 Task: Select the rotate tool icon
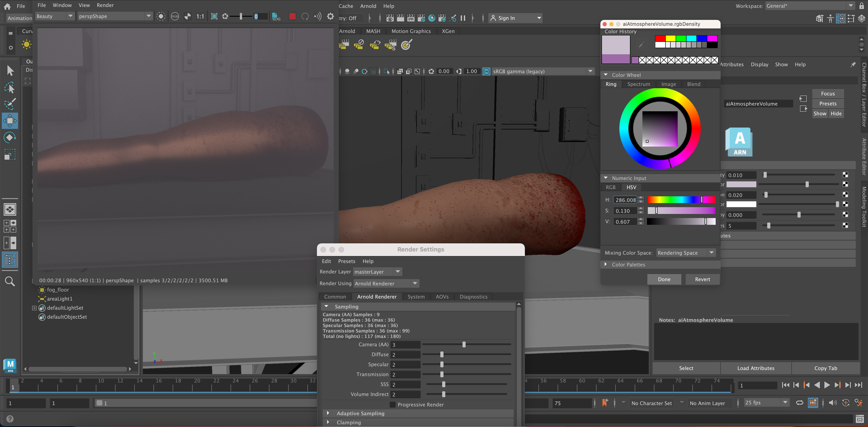10,138
